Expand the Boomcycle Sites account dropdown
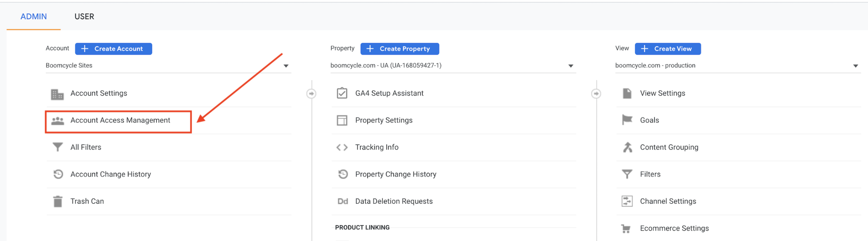Viewport: 868px width, 241px height. pyautogui.click(x=286, y=66)
